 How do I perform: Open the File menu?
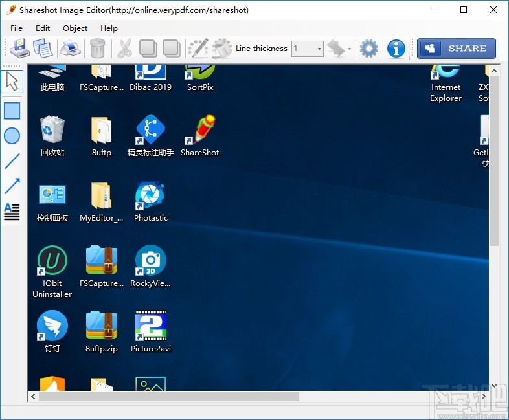(16, 28)
